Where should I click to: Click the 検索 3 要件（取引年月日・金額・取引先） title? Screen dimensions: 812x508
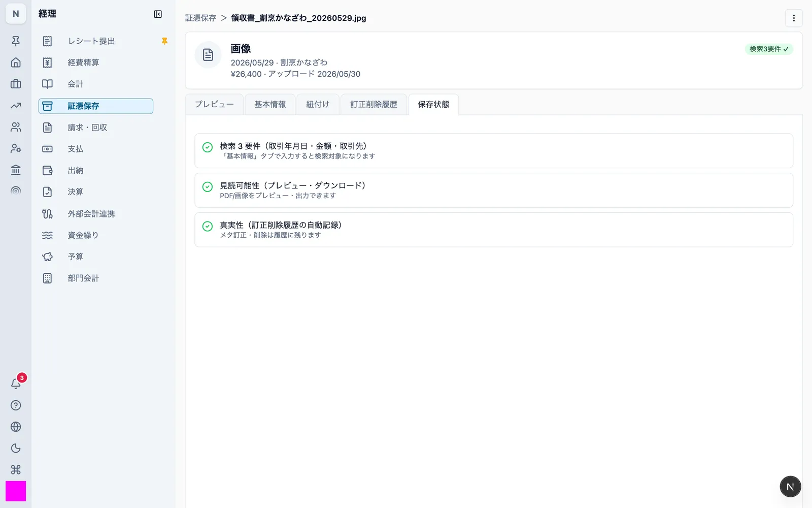[x=293, y=146]
